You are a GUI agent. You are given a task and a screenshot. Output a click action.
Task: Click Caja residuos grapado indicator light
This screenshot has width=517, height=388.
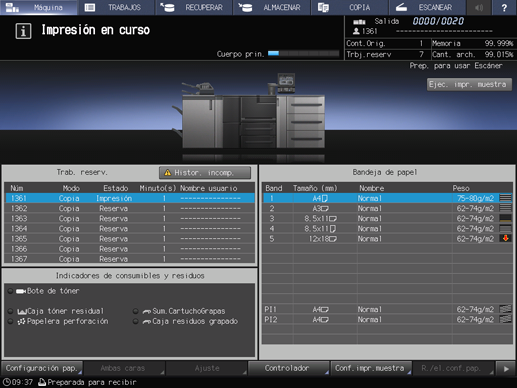click(x=136, y=321)
